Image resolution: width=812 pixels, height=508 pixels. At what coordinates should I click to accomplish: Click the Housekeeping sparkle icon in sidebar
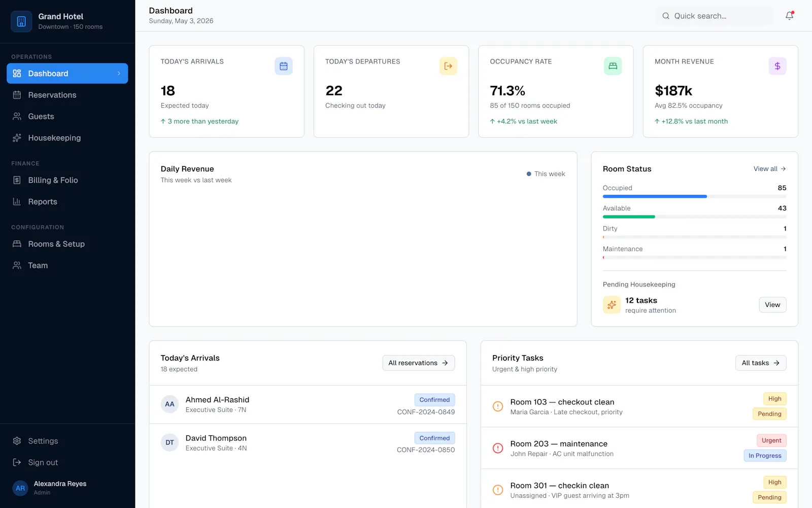17,138
